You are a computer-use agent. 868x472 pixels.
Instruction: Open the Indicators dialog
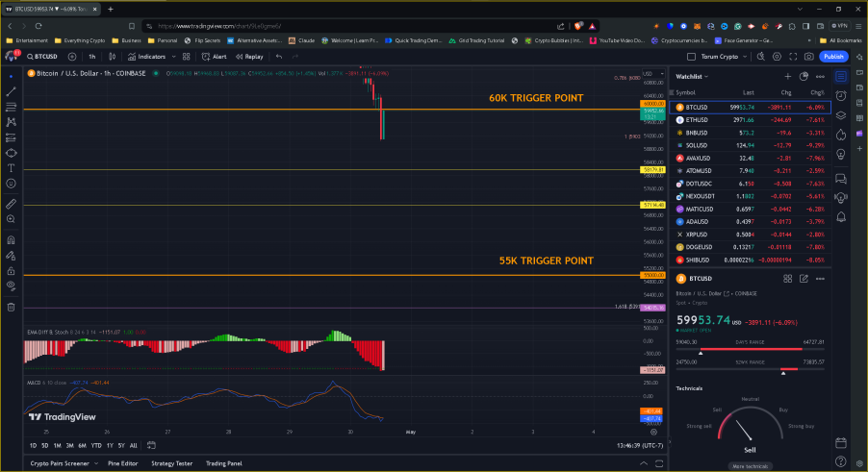click(x=146, y=57)
